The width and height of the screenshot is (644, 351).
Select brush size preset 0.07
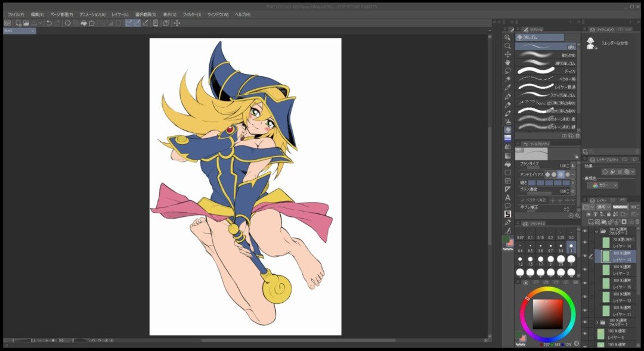click(x=521, y=234)
